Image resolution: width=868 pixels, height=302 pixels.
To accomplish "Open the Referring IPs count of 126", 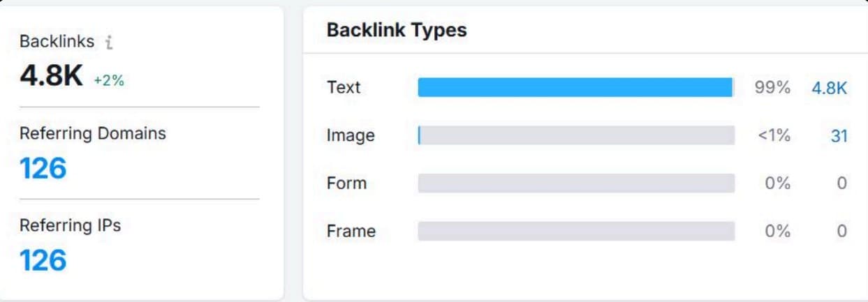I will [x=43, y=260].
